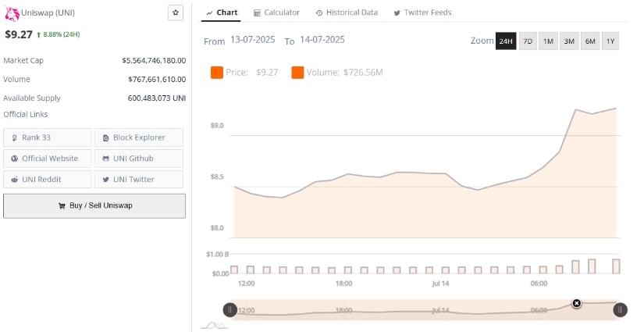The width and height of the screenshot is (644, 332).
Task: Click the Official Links label
Action: 26,114
